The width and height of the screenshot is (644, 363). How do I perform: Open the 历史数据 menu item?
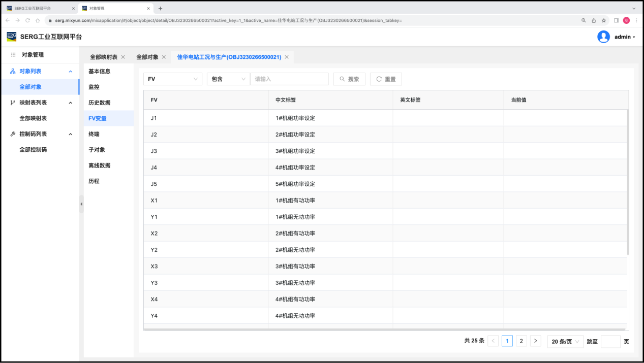coord(99,103)
